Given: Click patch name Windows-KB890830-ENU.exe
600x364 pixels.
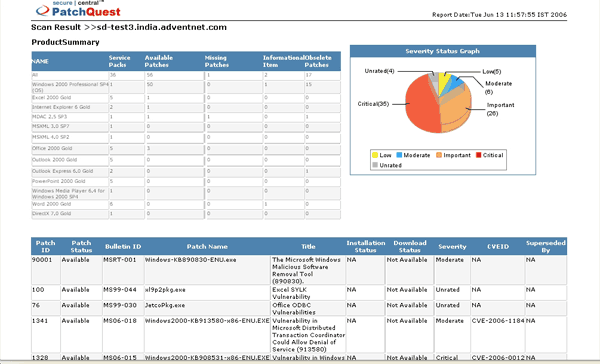Looking at the screenshot, I should point(190,260).
